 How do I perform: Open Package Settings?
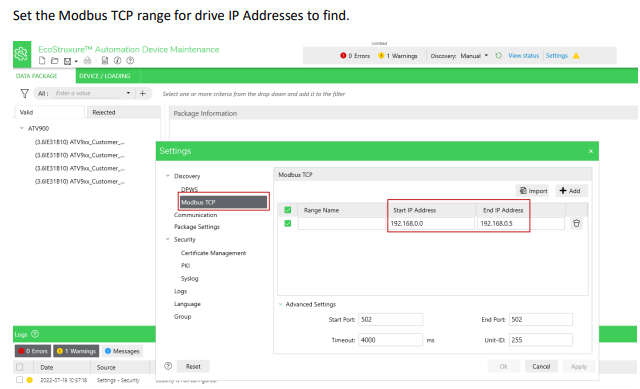(x=197, y=227)
